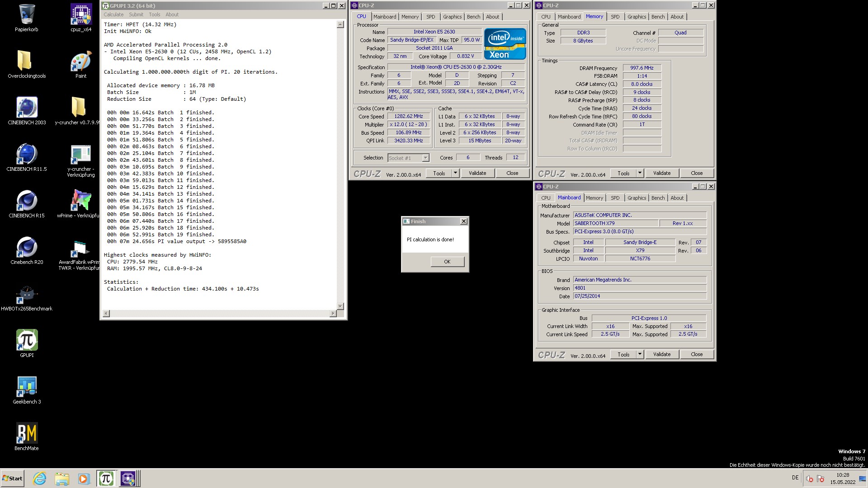Click the DE language indicator in tray

[795, 478]
